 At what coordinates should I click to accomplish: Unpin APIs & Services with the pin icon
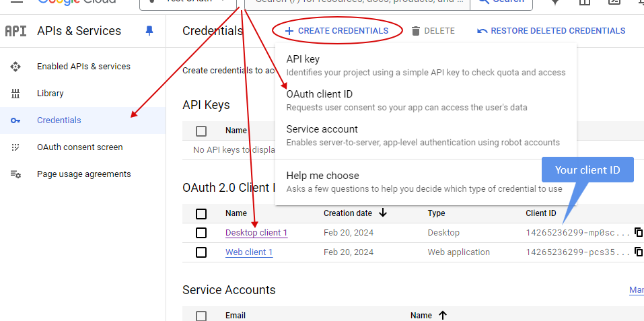149,31
